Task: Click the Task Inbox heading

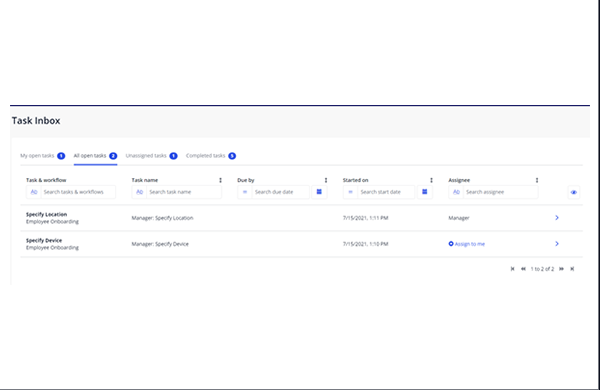Action: coord(36,121)
